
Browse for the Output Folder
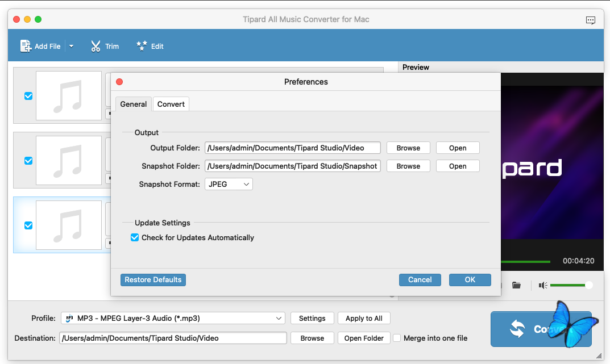[408, 148]
